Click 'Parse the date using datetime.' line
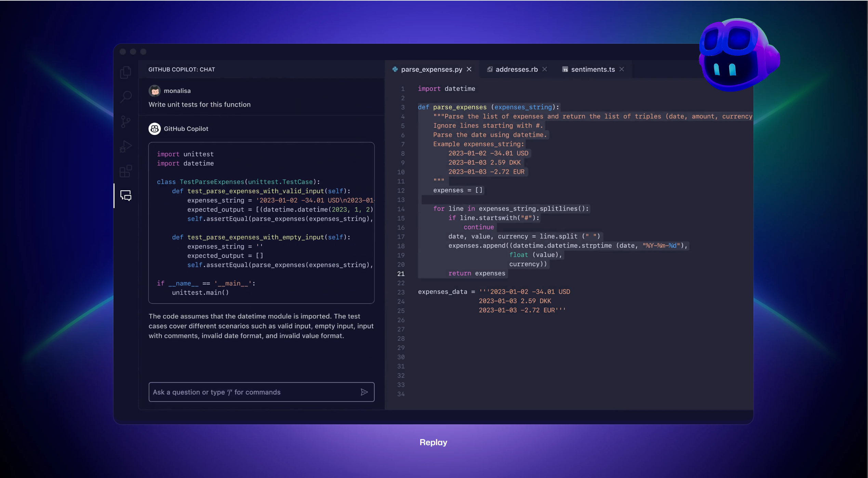 pos(490,135)
